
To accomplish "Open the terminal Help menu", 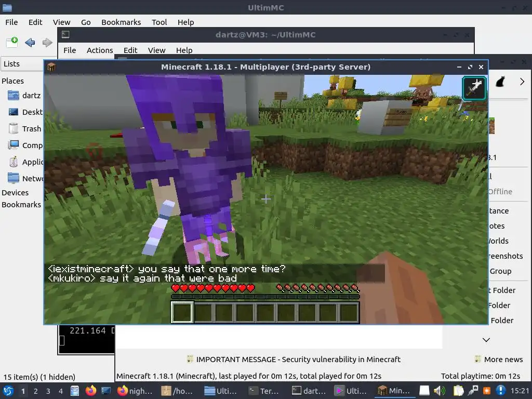I will (x=184, y=50).
